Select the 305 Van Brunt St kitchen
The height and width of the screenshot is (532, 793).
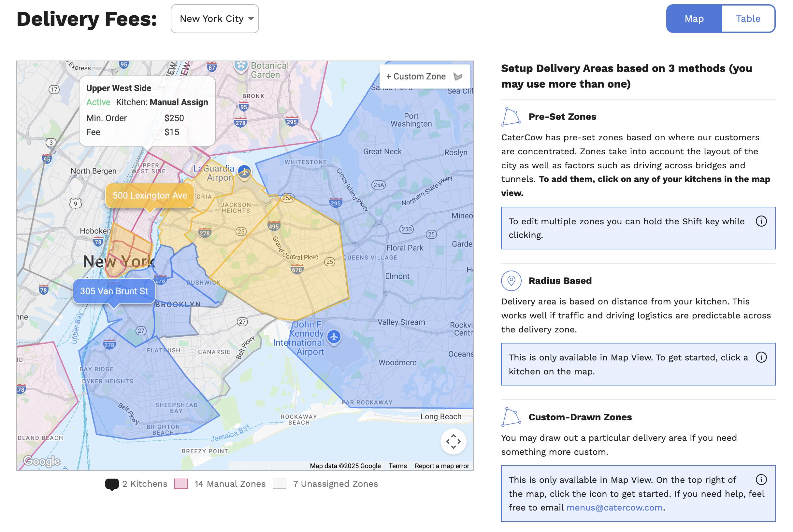[114, 291]
